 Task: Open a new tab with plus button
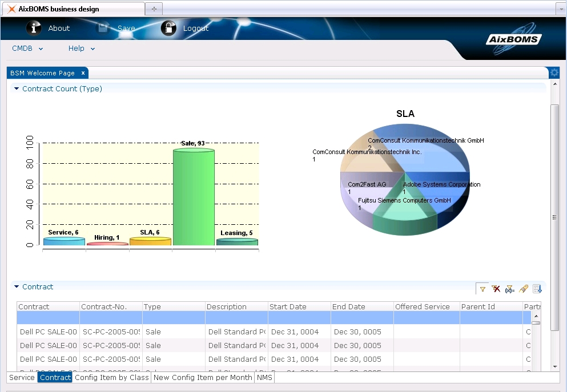click(x=154, y=9)
